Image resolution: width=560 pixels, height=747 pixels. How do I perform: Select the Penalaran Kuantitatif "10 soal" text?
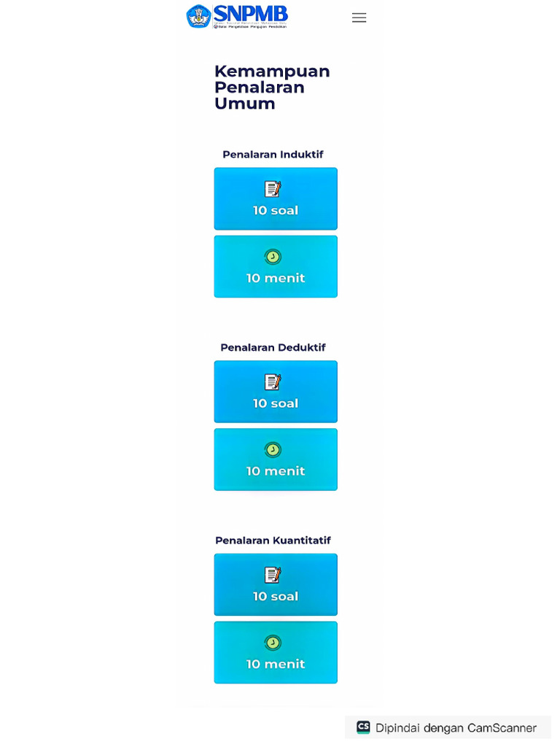276,597
